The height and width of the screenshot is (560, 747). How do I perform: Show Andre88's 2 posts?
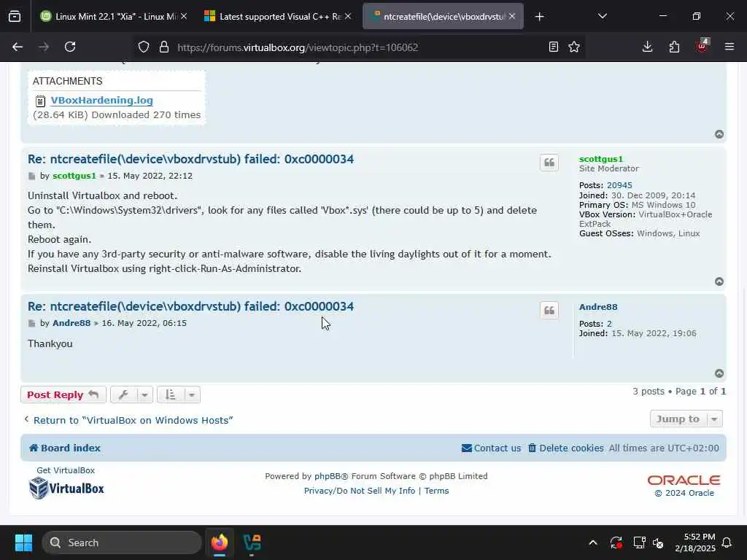[x=609, y=324]
